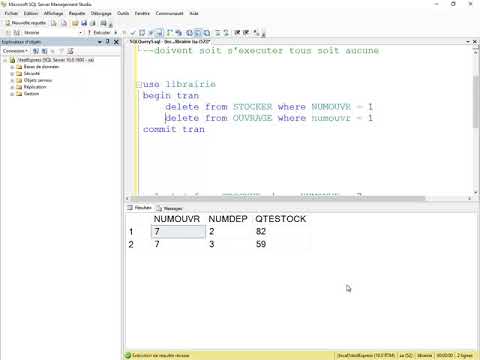
Task: Expand the Objets serveur folder
Action: pos(12,80)
